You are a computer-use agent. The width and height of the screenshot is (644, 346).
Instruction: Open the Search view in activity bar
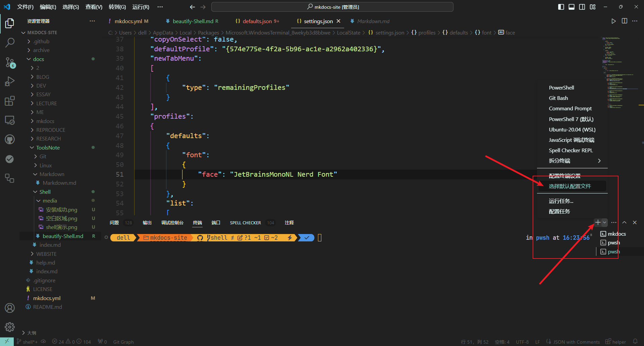pyautogui.click(x=10, y=43)
